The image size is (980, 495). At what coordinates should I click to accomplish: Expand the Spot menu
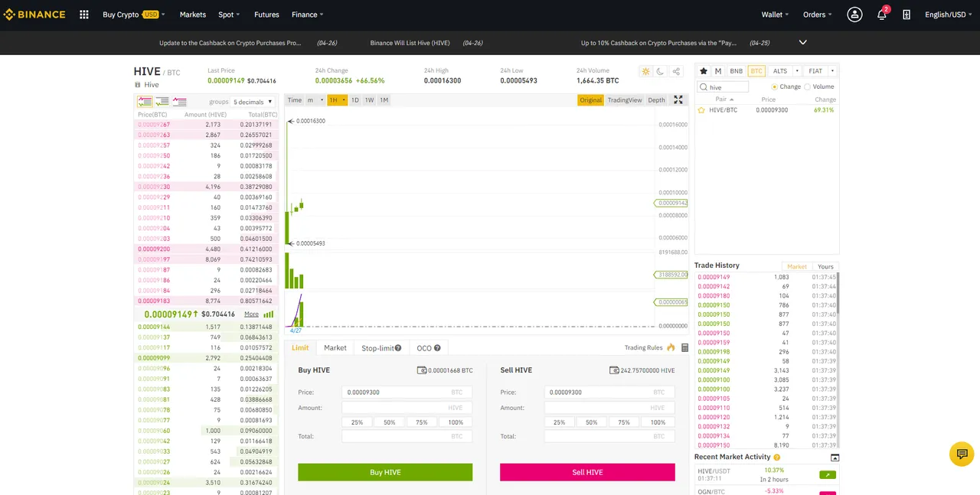[229, 15]
